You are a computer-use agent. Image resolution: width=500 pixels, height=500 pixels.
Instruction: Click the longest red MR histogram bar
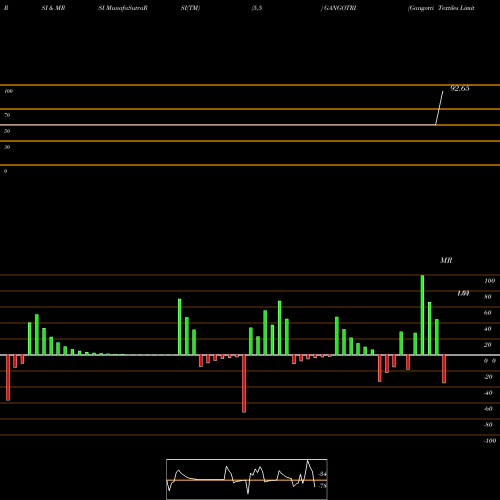point(244,384)
